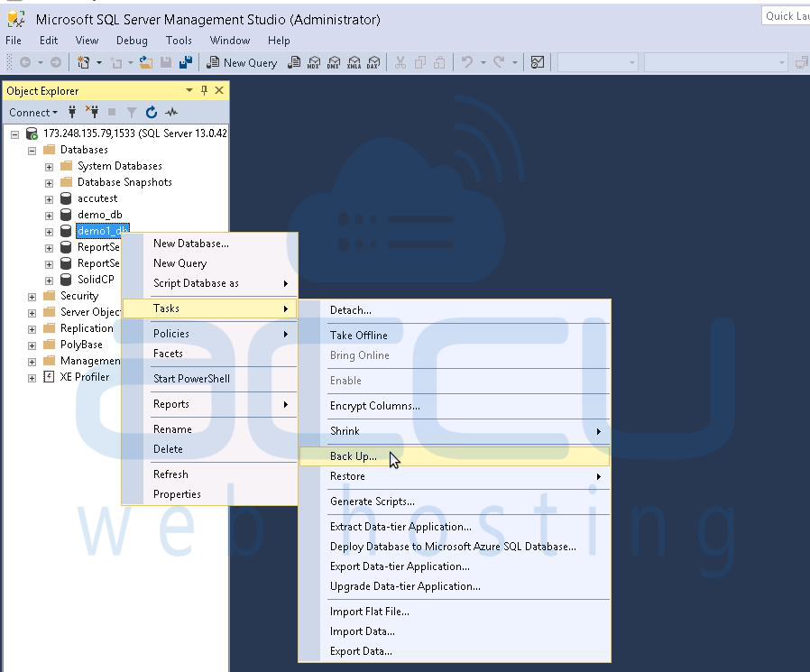
Task: Refresh Object Explorer using the circular arrow
Action: (152, 112)
